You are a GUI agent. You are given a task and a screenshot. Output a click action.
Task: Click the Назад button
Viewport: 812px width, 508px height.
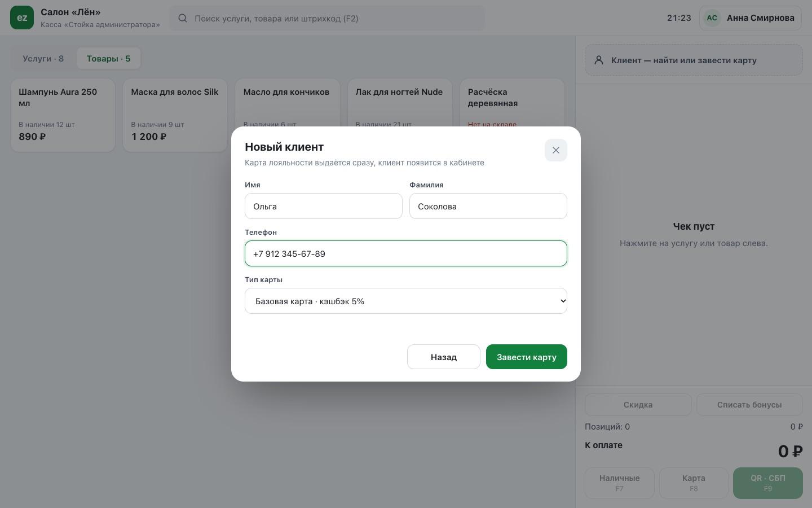pyautogui.click(x=443, y=357)
